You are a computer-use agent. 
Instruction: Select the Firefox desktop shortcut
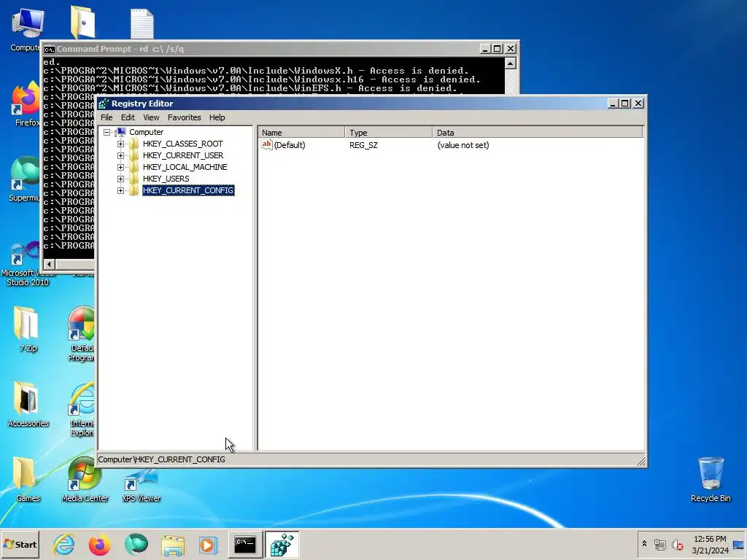pyautogui.click(x=26, y=105)
